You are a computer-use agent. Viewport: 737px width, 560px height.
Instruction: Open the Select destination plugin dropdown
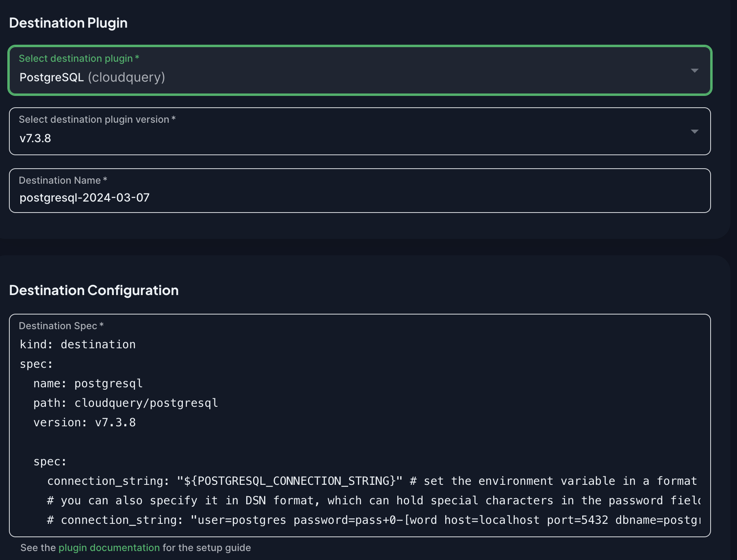(x=360, y=70)
